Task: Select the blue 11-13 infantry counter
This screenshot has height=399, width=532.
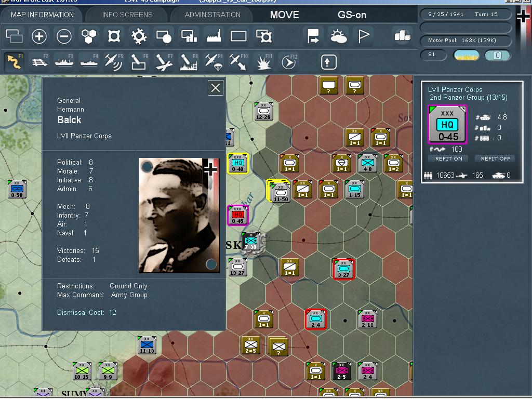Action: (x=147, y=345)
